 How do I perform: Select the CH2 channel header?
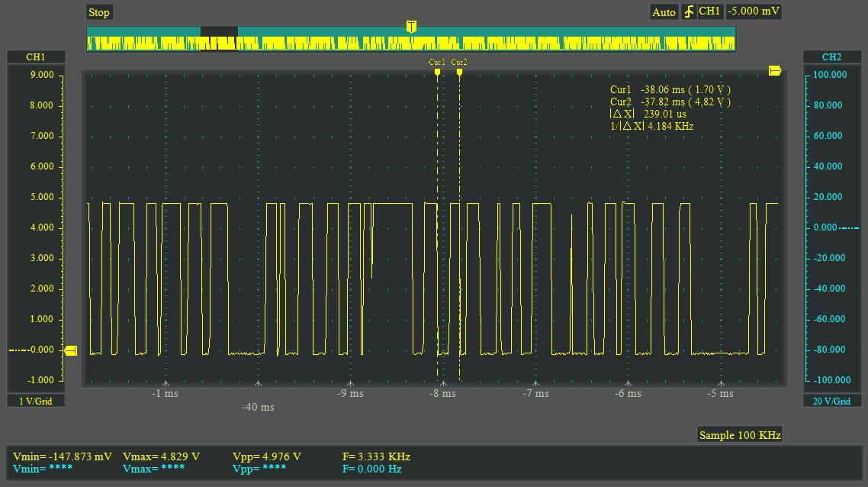(831, 57)
